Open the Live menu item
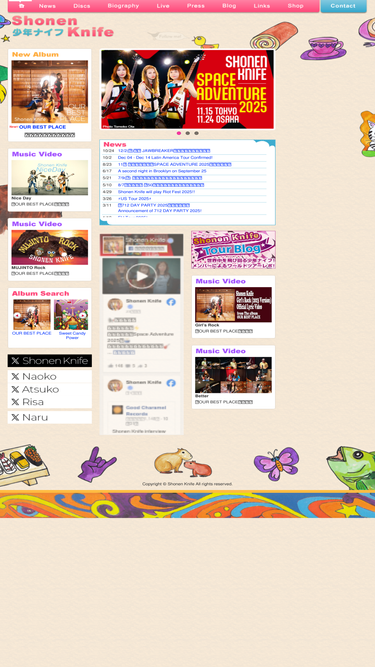Screen dimensions: 375x667 [163, 6]
